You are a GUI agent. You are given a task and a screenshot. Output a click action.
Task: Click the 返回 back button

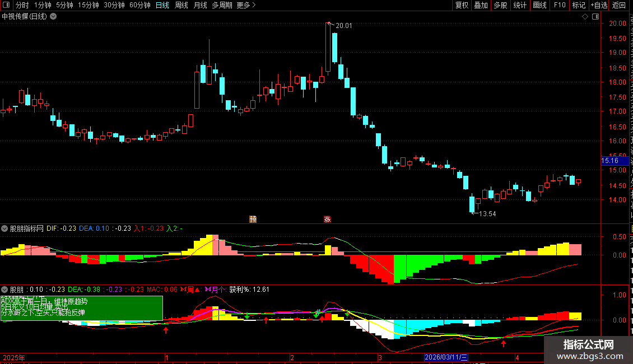(x=618, y=5)
